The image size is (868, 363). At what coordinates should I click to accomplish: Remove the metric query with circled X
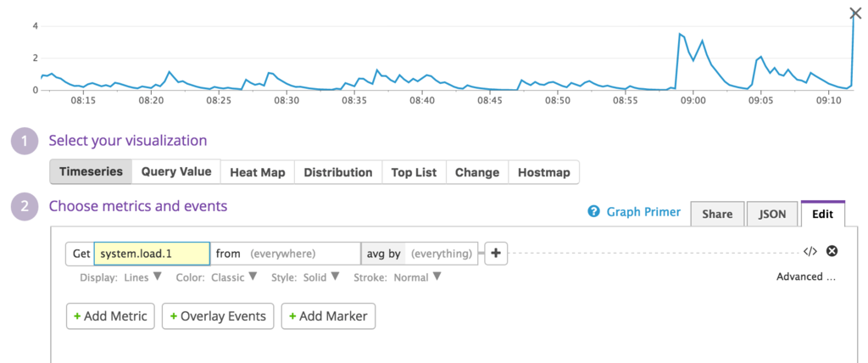[x=832, y=251]
